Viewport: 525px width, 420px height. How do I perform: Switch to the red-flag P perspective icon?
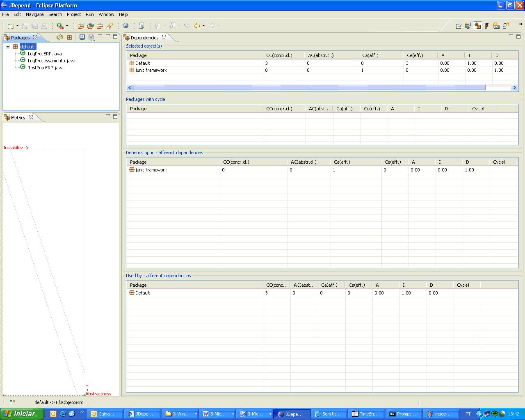pos(487,26)
